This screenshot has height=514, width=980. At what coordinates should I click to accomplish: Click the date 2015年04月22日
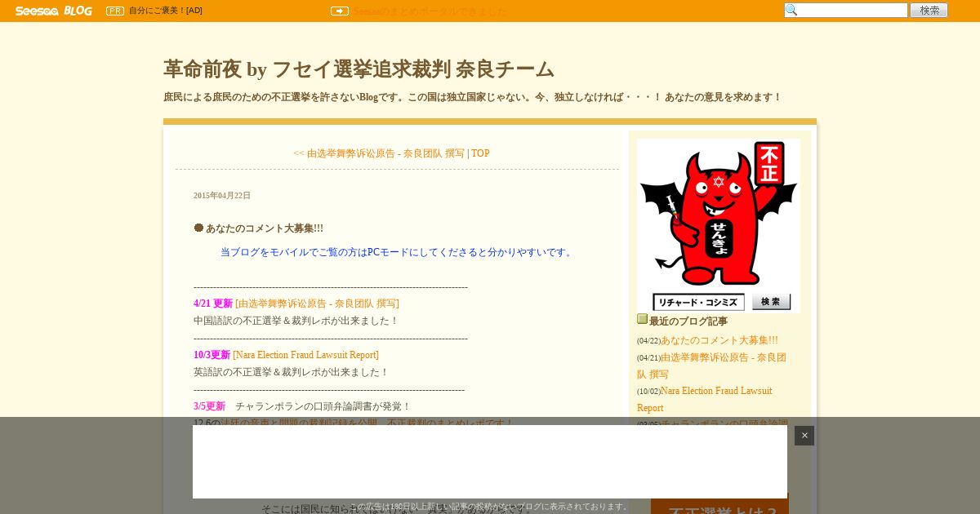(222, 196)
